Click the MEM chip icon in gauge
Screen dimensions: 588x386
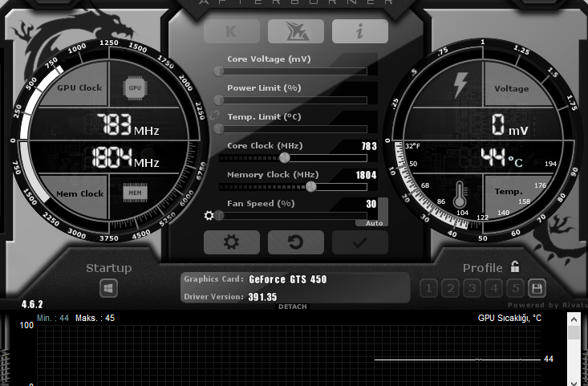tap(135, 193)
